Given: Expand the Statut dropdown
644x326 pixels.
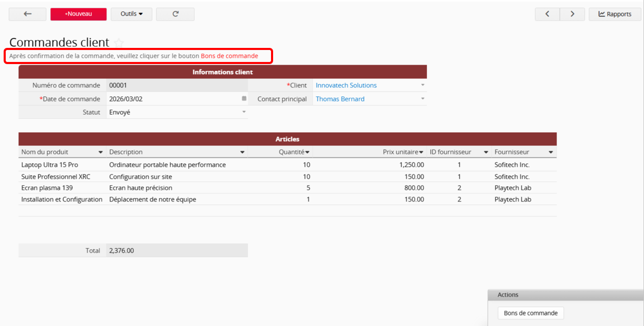Looking at the screenshot, I should [x=244, y=112].
